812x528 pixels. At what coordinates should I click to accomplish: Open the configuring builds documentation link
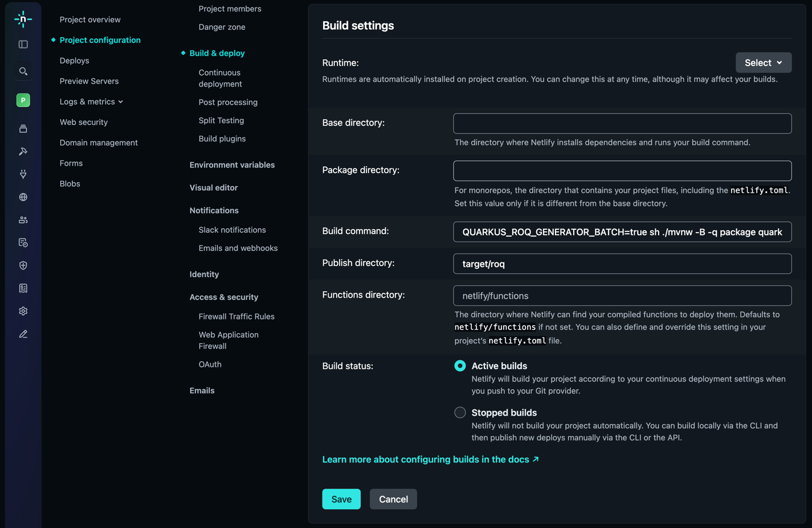tap(426, 459)
